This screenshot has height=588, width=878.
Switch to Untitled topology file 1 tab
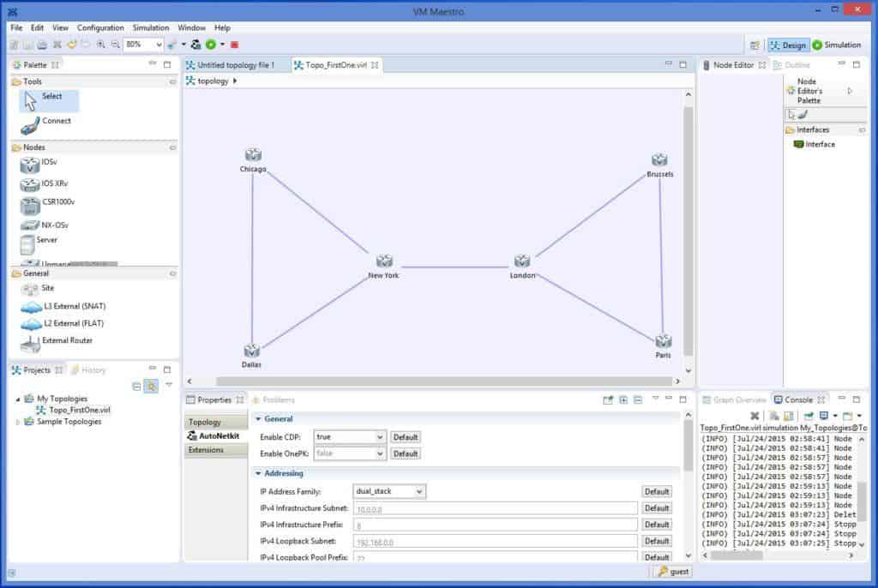coord(235,65)
